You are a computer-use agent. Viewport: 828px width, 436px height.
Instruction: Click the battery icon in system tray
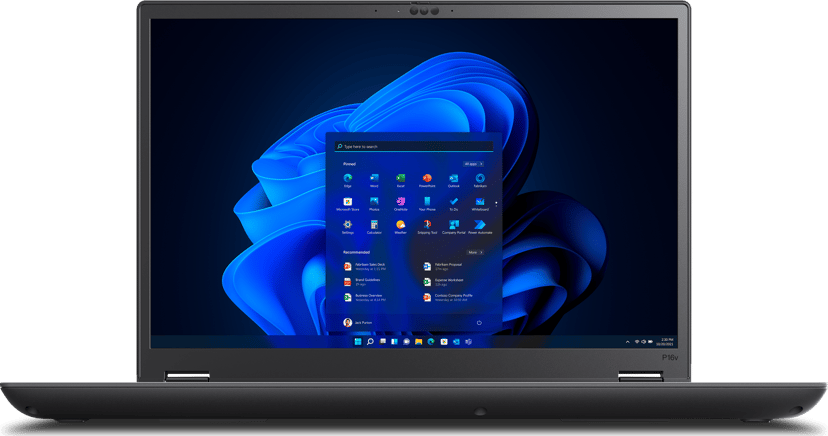point(650,342)
